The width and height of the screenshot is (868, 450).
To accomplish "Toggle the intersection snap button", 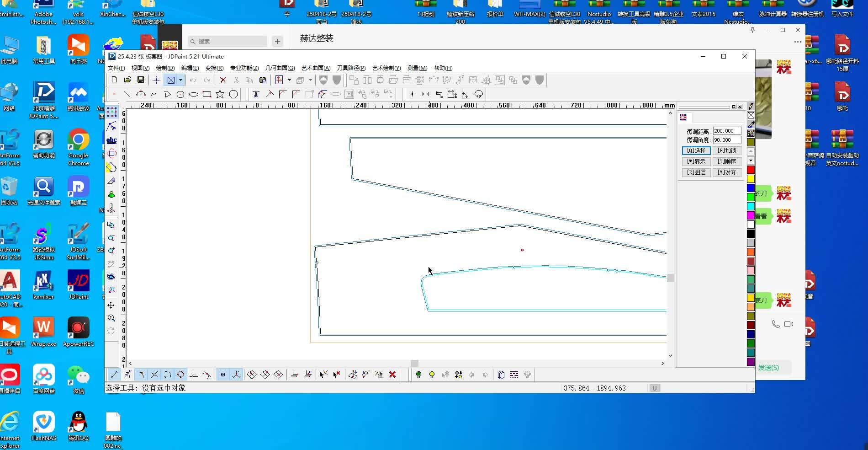I will (x=154, y=375).
